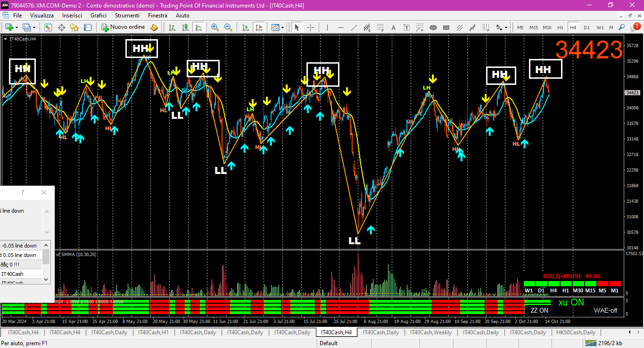The height and width of the screenshot is (348, 644).
Task: Select the rectangle drawing tool
Action: pos(446,27)
